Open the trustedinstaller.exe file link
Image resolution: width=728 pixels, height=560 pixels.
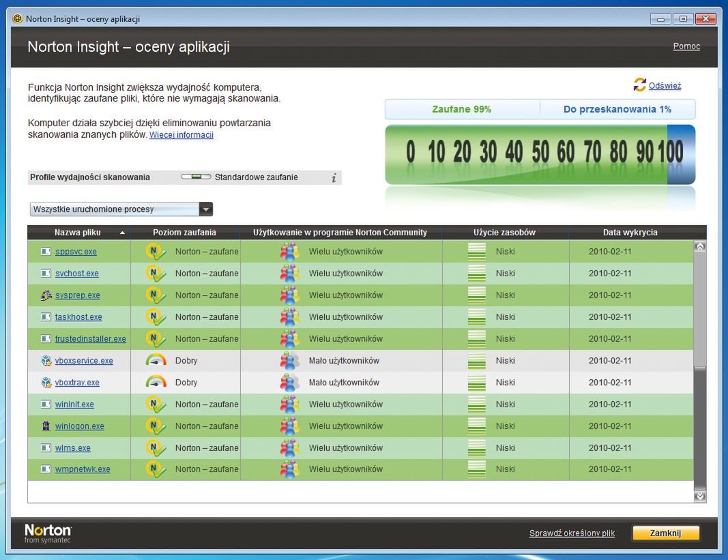91,339
